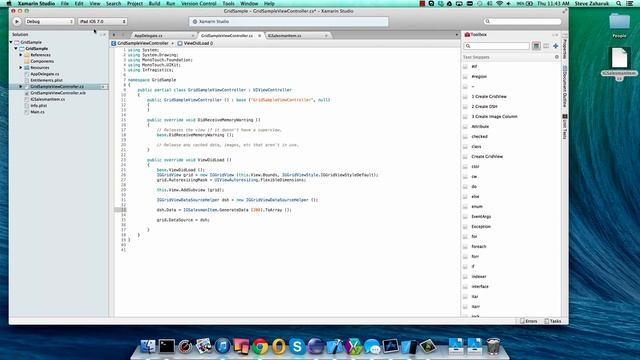Open the Debug configuration dropdown
Screen dimensions: 640x360
coord(49,21)
